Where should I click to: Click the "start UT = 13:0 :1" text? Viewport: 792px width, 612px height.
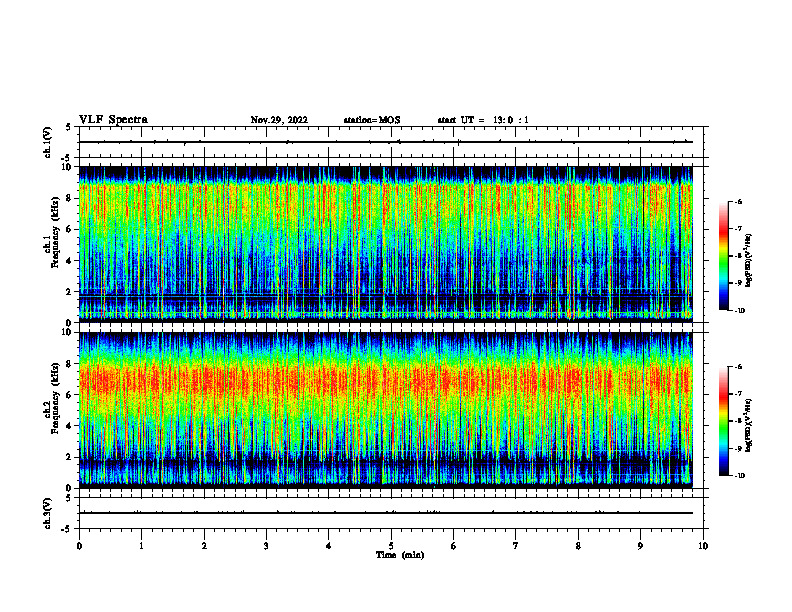[483, 120]
